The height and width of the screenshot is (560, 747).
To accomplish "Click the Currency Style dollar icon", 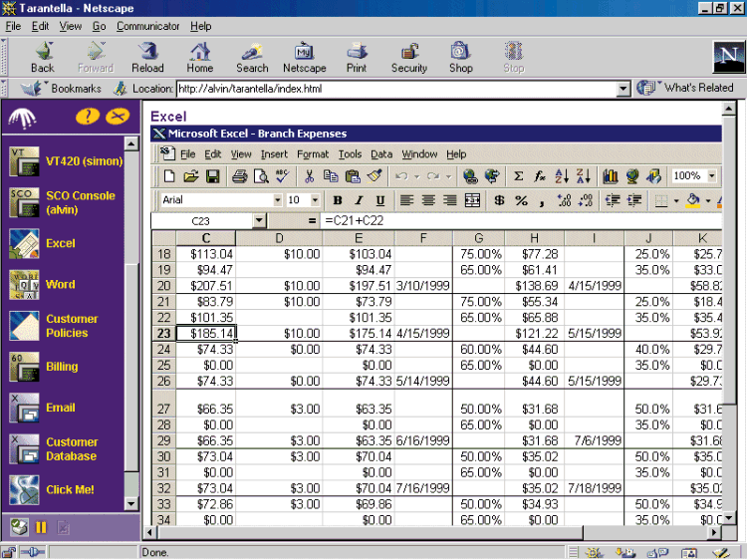I will point(499,200).
